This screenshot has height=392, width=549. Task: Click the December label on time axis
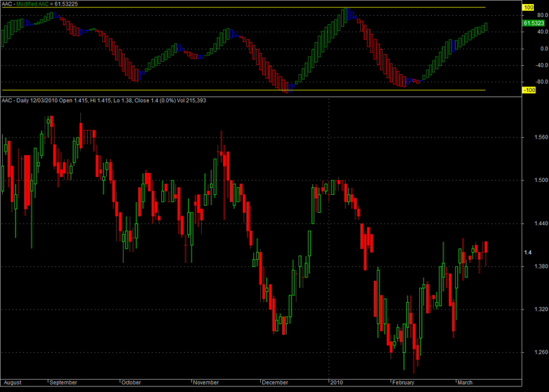pyautogui.click(x=275, y=382)
